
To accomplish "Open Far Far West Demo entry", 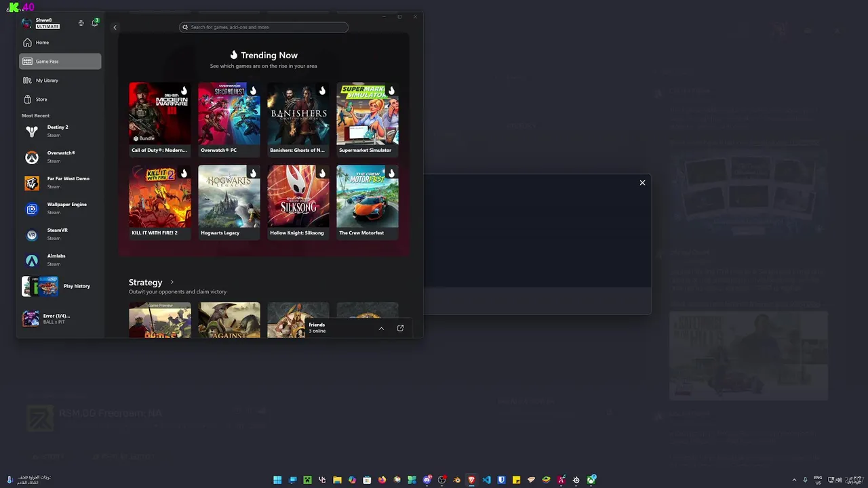I will pyautogui.click(x=60, y=182).
